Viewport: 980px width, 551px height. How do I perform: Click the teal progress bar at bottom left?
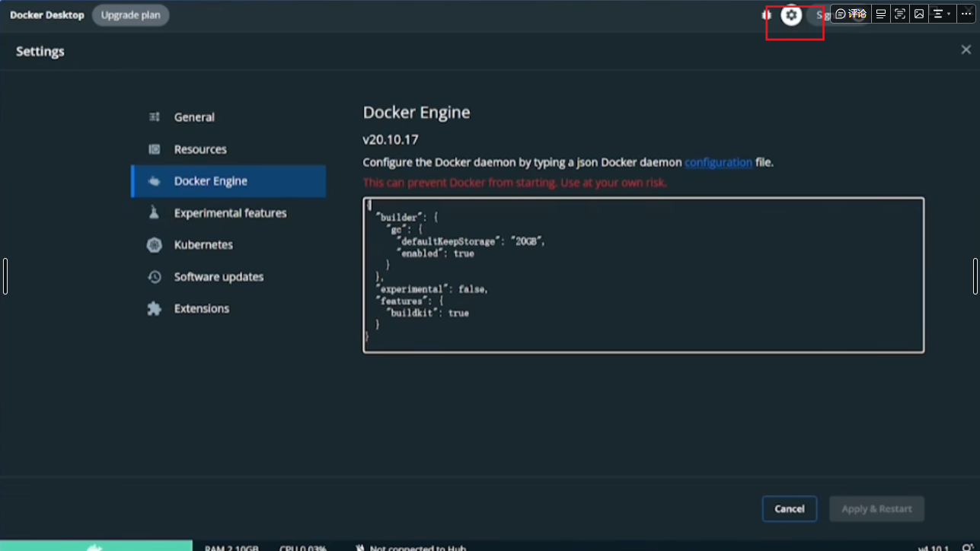coord(96,545)
